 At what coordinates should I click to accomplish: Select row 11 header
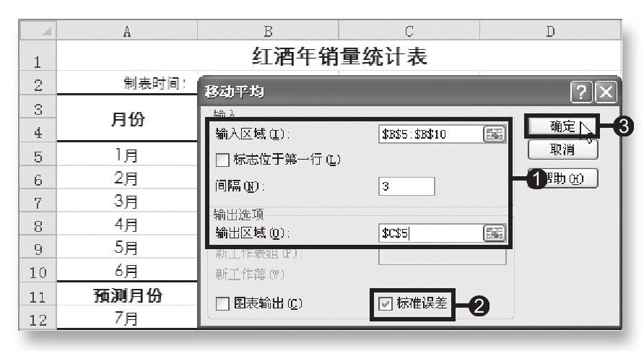[38, 295]
